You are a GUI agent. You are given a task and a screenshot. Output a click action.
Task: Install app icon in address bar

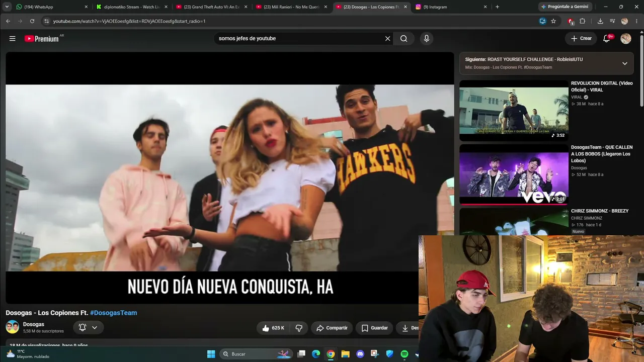point(542,21)
